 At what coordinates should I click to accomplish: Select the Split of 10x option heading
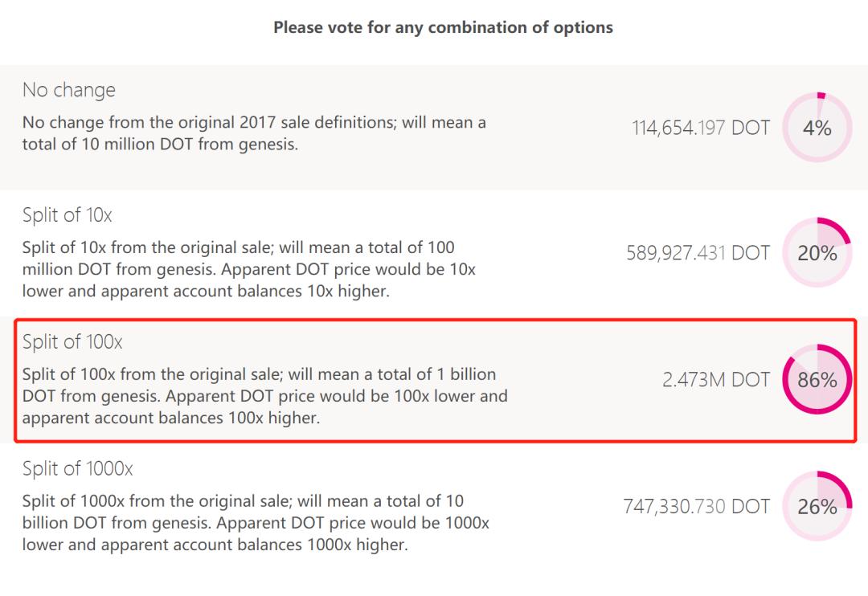pyautogui.click(x=68, y=215)
